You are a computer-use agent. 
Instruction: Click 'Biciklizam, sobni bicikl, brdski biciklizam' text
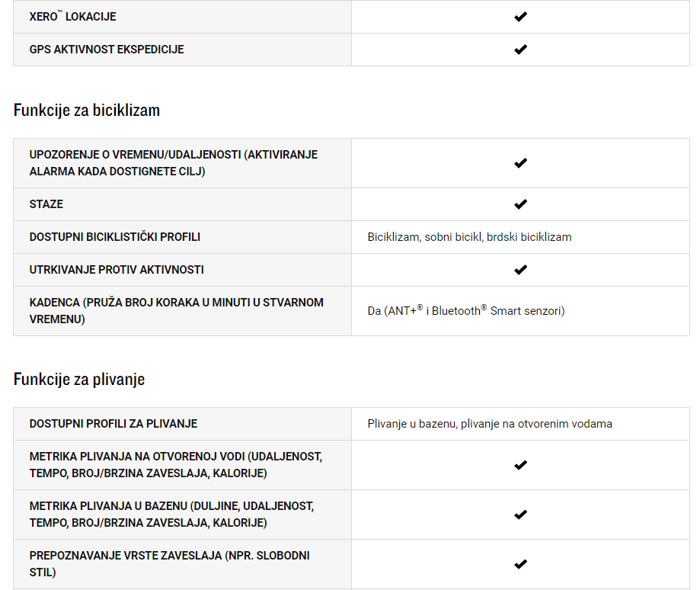point(469,237)
